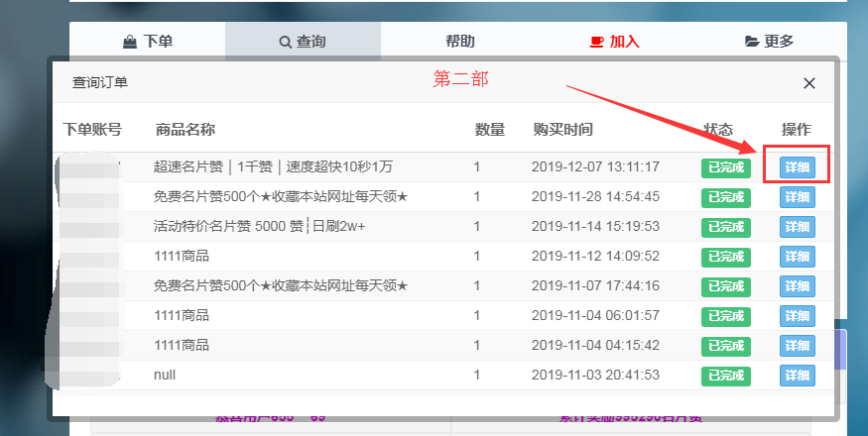Open 详细 for the 2019-11-28 order
The height and width of the screenshot is (436, 868).
coord(798,197)
